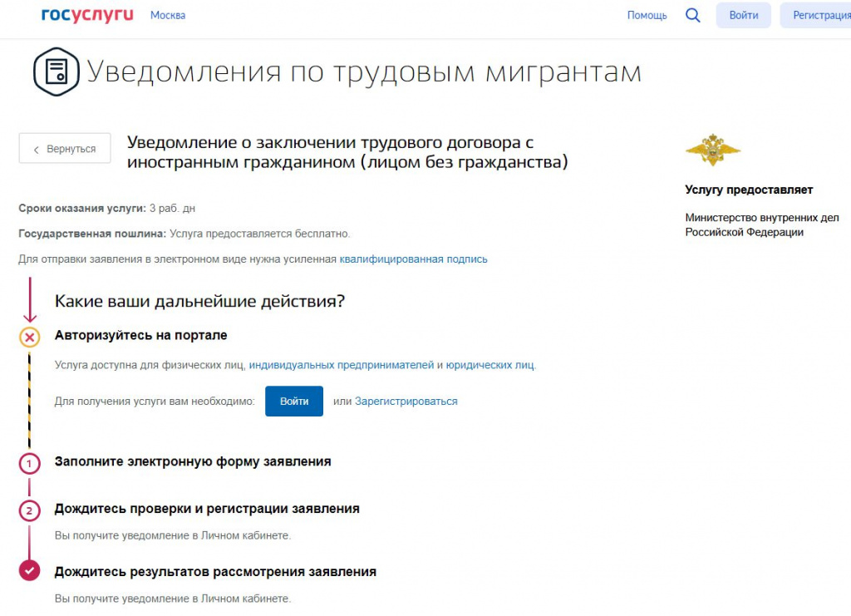Image resolution: width=851 pixels, height=616 pixels.
Task: Click the labor migrant notifications document icon
Action: 56,72
